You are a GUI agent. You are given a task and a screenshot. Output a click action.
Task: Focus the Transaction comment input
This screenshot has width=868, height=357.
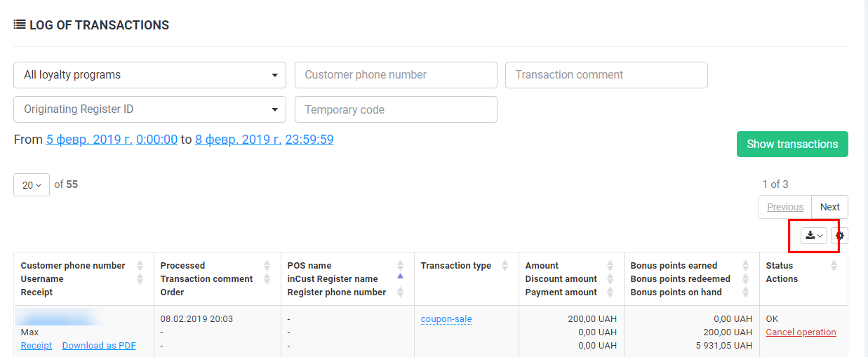pyautogui.click(x=606, y=75)
